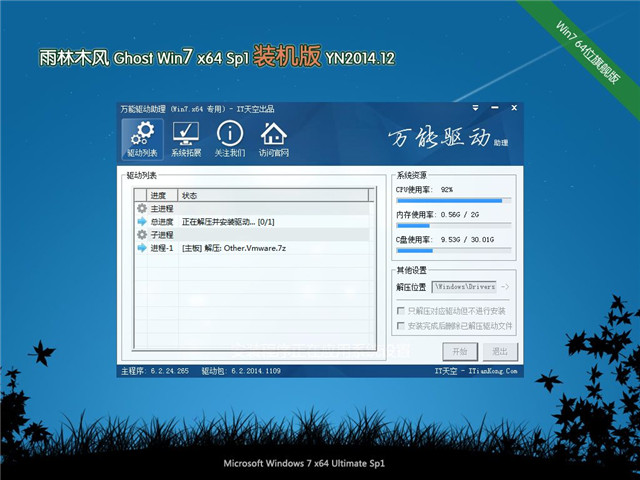Click the 主程序 version 6.2.24.265 text
The height and width of the screenshot is (480, 640).
pyautogui.click(x=155, y=371)
